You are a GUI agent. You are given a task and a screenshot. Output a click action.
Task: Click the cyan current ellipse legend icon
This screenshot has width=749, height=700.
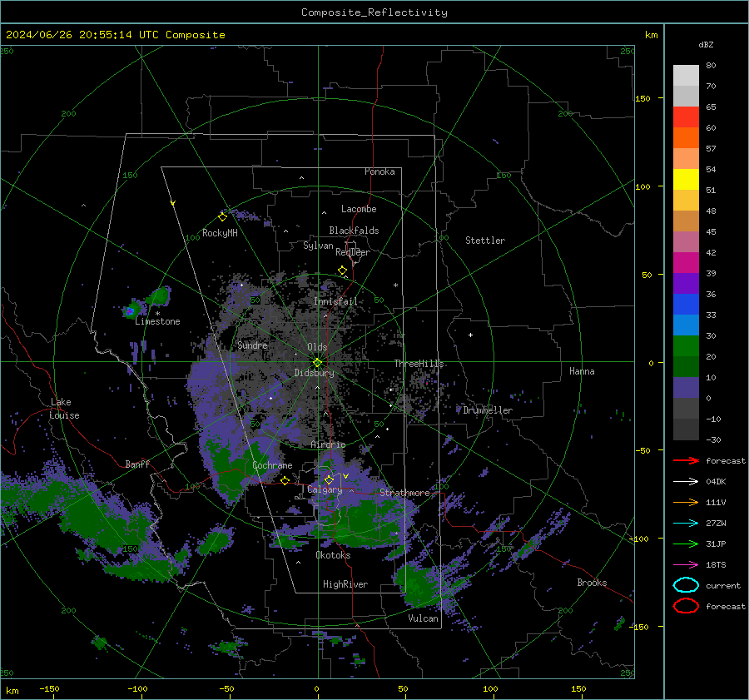pos(686,585)
